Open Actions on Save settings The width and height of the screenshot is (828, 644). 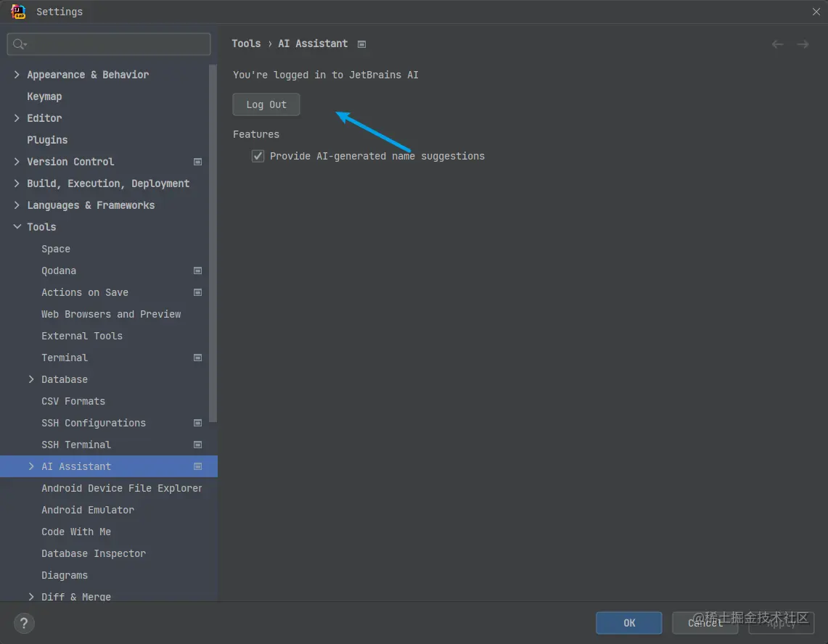pyautogui.click(x=84, y=292)
